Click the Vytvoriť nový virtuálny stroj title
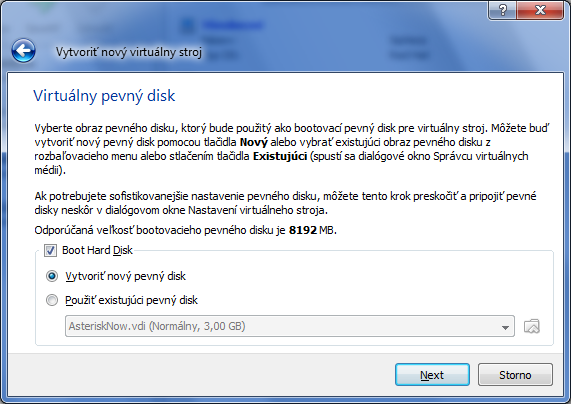The image size is (571, 404). tap(129, 52)
